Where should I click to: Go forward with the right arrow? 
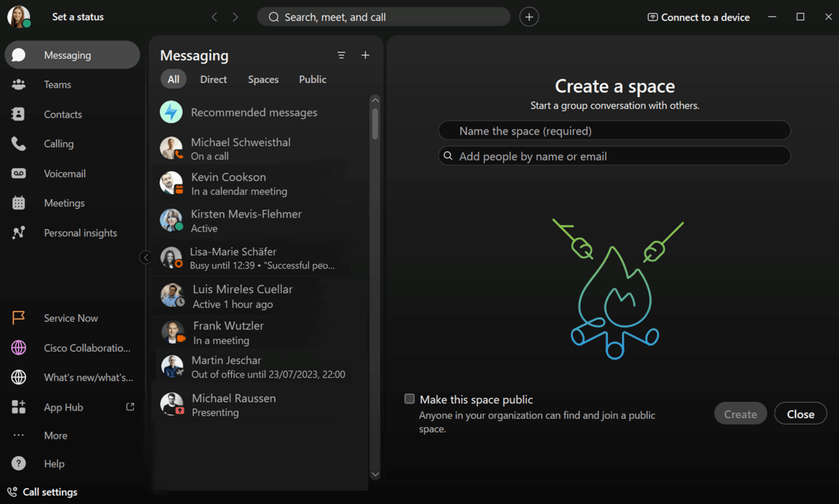pos(235,17)
